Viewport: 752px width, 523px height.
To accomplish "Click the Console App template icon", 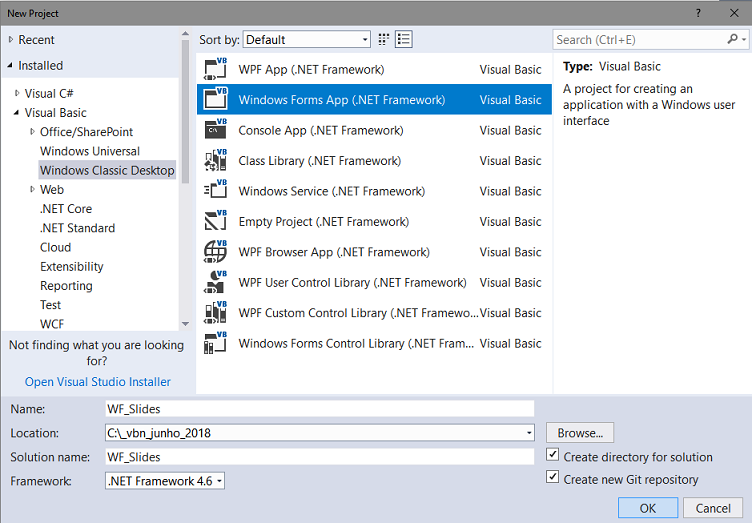I will 215,130.
